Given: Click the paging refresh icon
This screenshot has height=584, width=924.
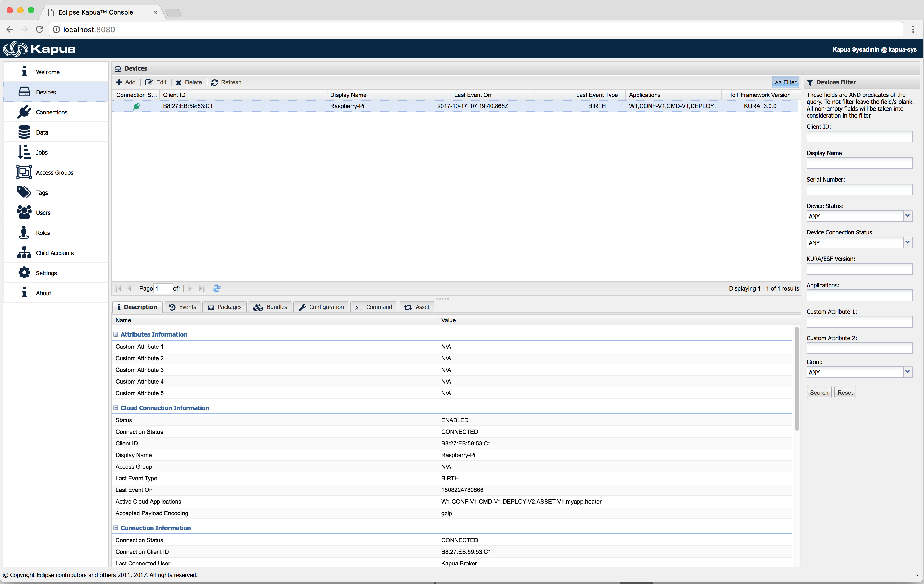Looking at the screenshot, I should coord(216,288).
